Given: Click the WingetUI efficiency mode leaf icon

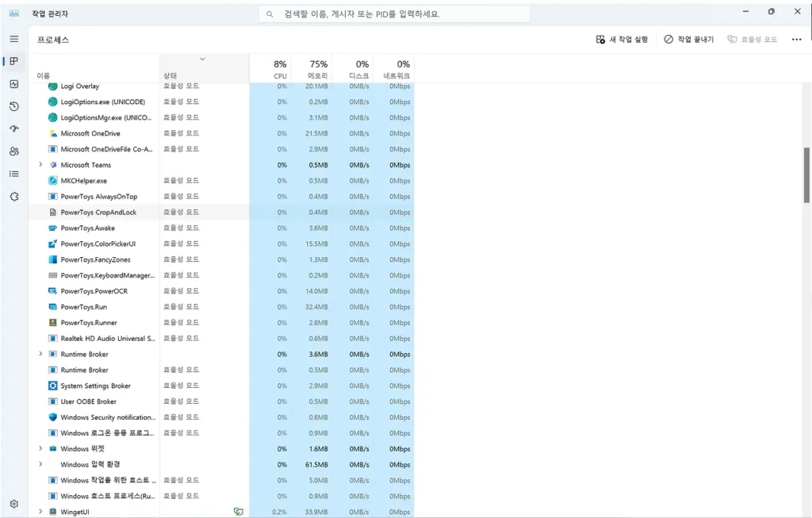Looking at the screenshot, I should (x=238, y=512).
